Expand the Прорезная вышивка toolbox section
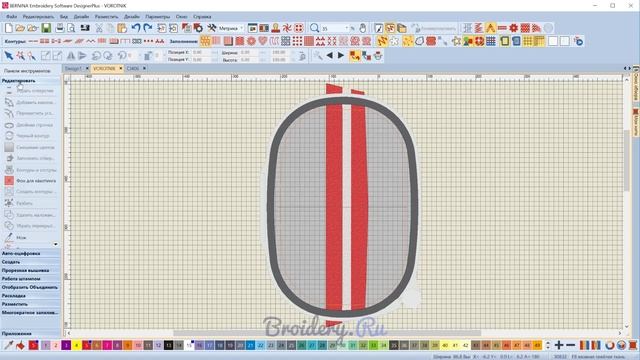 point(30,271)
